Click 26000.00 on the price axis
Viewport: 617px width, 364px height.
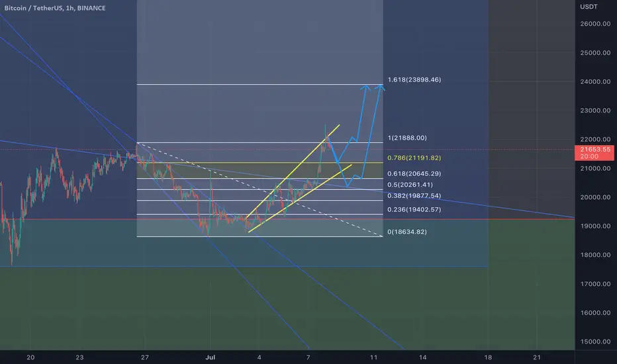[x=595, y=24]
